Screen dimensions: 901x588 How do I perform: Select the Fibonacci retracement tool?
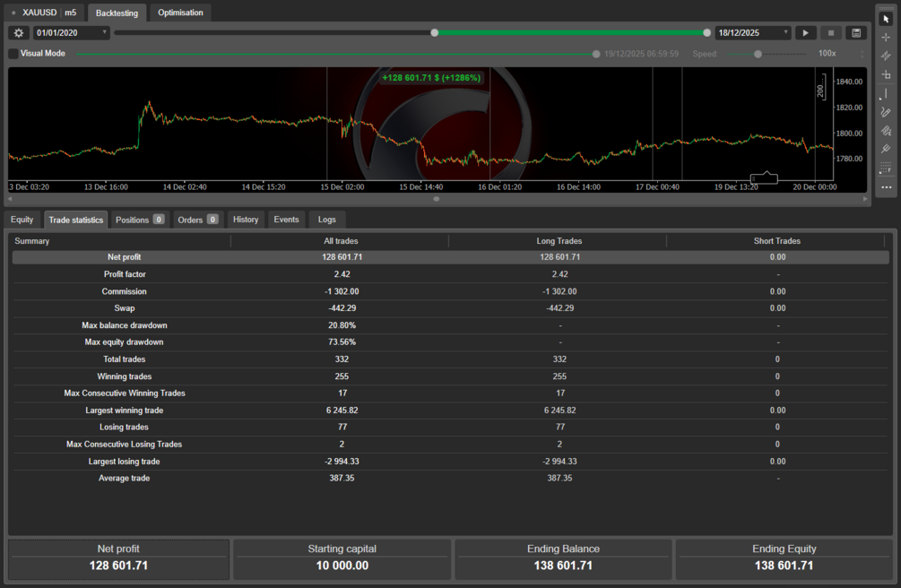click(886, 169)
